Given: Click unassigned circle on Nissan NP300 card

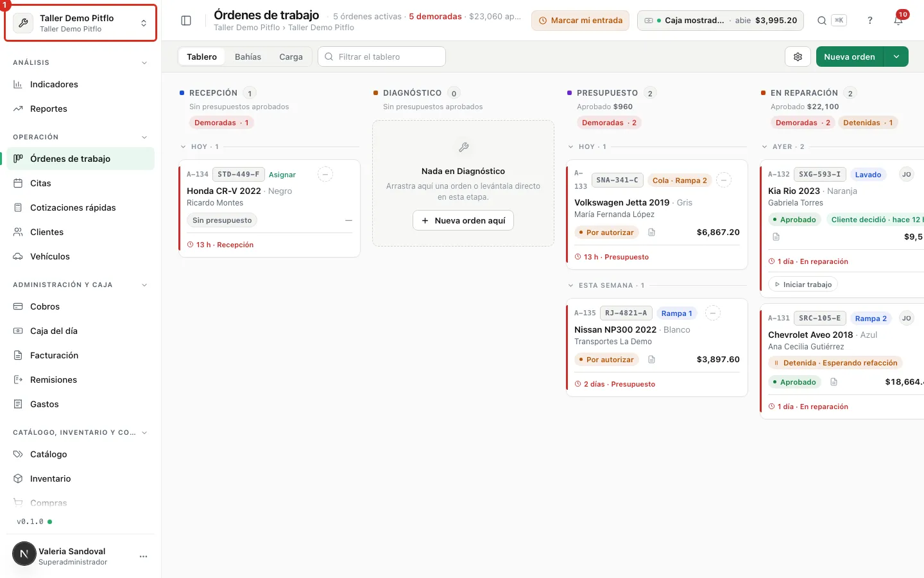Looking at the screenshot, I should point(713,313).
